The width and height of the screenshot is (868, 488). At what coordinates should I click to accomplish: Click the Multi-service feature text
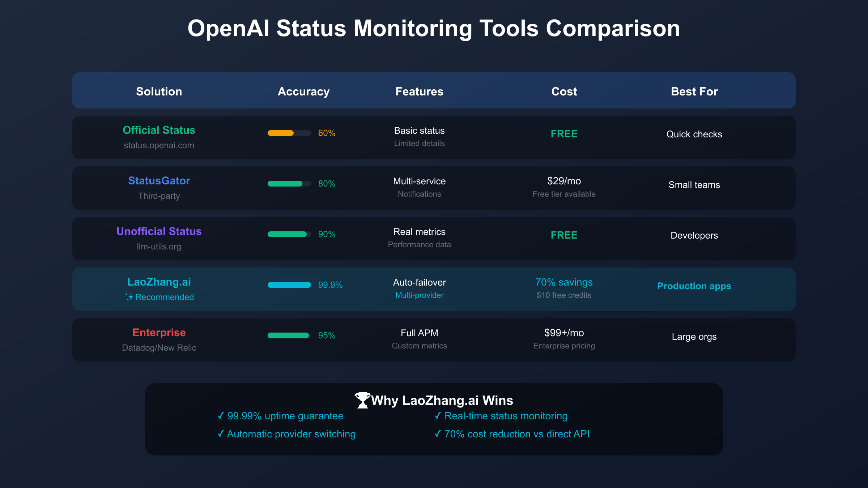click(x=420, y=181)
